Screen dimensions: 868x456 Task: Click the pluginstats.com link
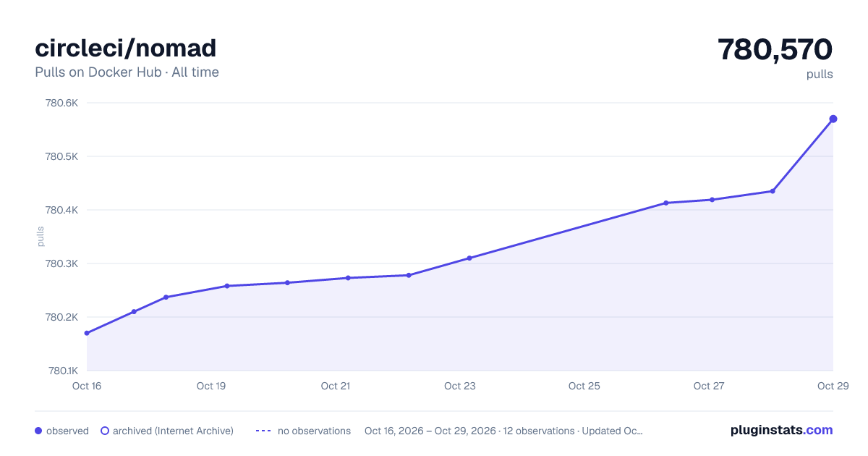pyautogui.click(x=781, y=430)
